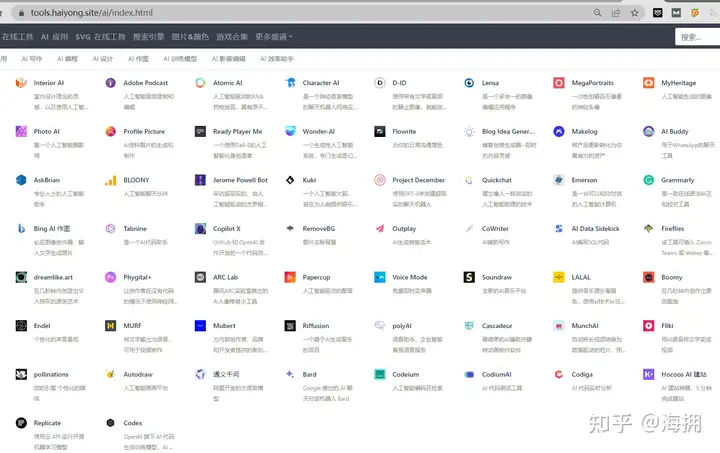Open the Voice Mode link
720x453 pixels.
point(410,277)
